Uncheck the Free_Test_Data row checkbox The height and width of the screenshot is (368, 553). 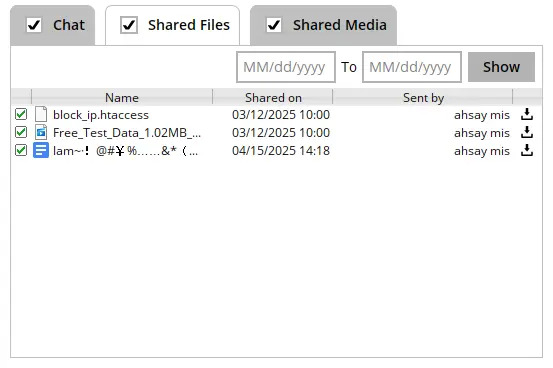coord(21,132)
